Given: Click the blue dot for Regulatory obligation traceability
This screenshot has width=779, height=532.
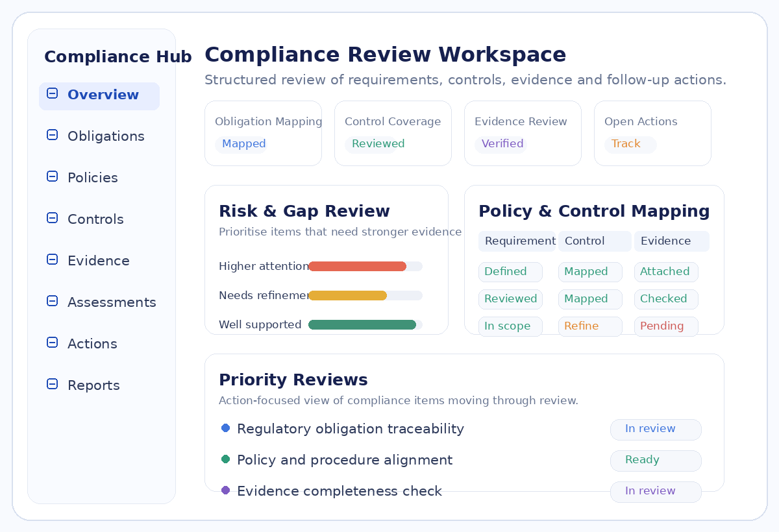Looking at the screenshot, I should click(x=225, y=428).
